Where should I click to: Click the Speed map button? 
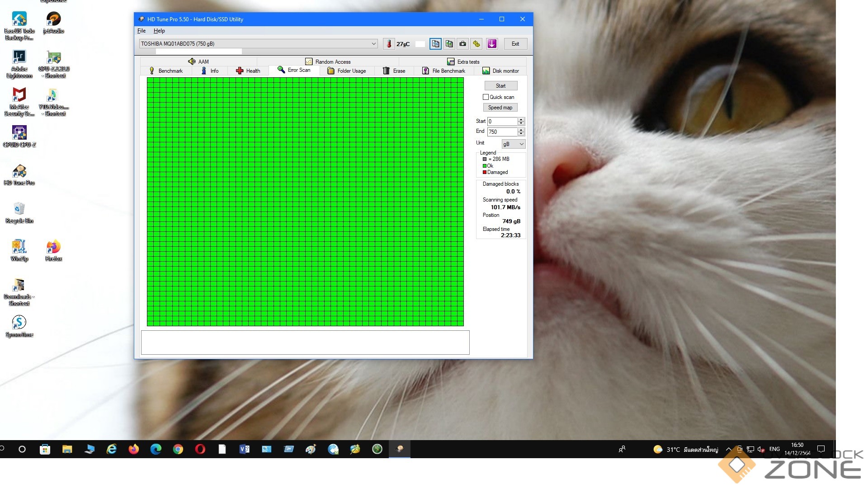click(500, 108)
